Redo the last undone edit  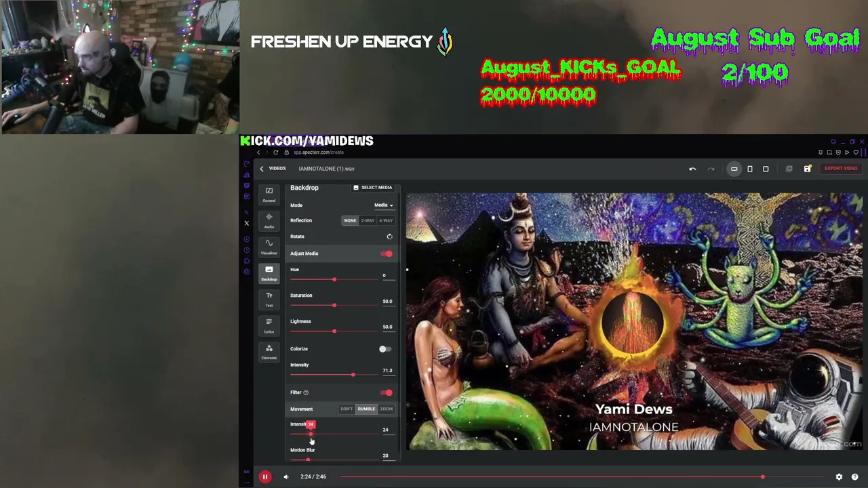711,169
